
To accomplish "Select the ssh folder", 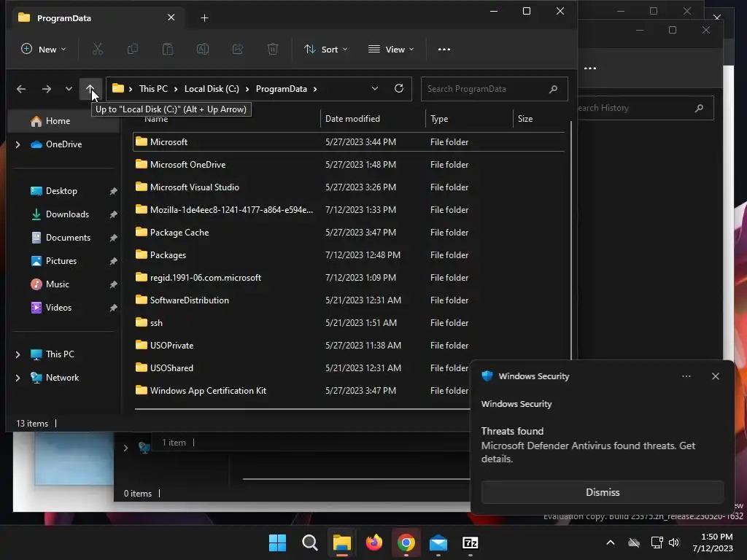I will click(349, 323).
